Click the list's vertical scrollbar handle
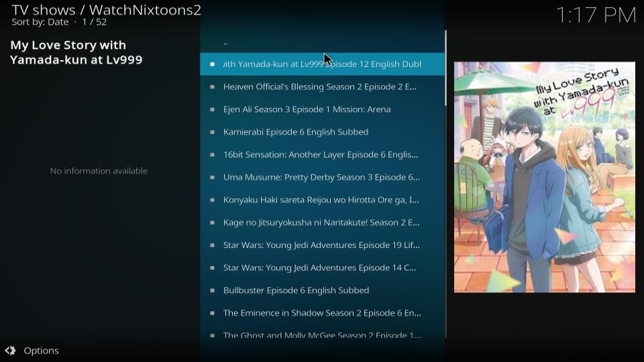 click(445, 67)
